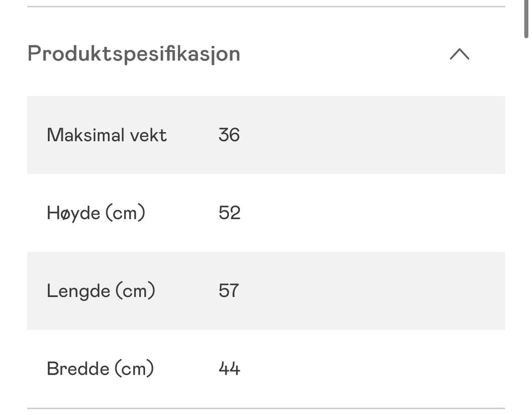The width and height of the screenshot is (532, 415).
Task: Select the Lengde (cm) label
Action: coord(101,291)
